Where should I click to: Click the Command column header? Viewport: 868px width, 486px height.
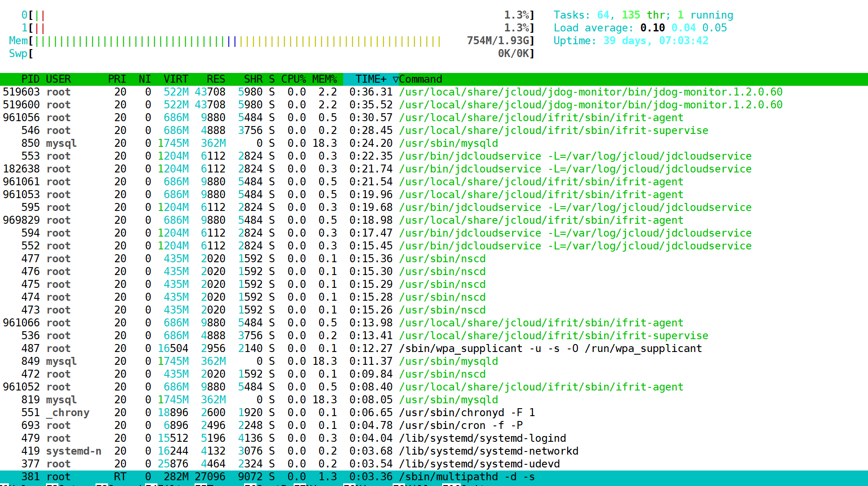coord(421,80)
